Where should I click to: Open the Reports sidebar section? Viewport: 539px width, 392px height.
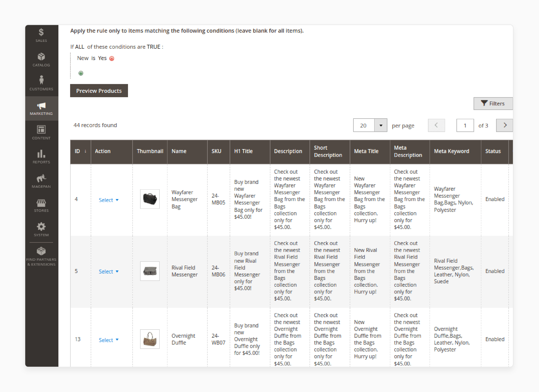[x=41, y=157]
